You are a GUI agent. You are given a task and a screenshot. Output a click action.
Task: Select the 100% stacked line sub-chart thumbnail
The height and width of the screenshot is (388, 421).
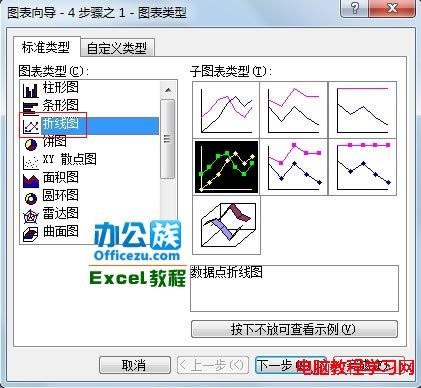tap(363, 110)
